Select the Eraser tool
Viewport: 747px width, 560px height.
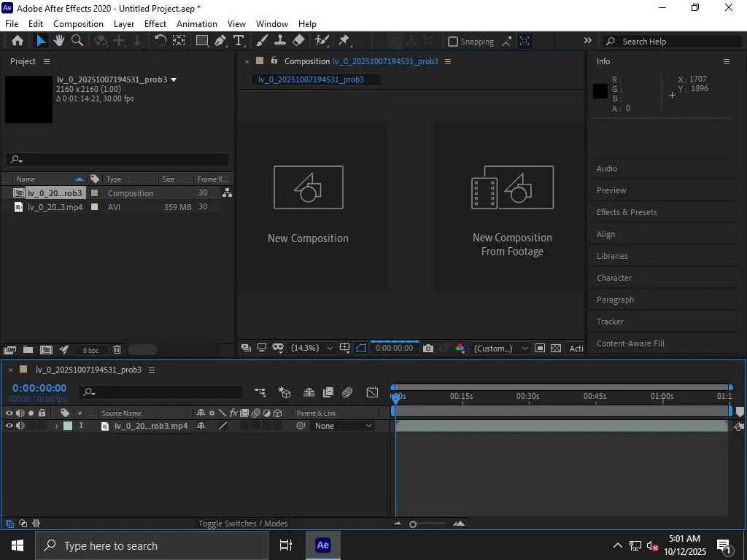[298, 41]
